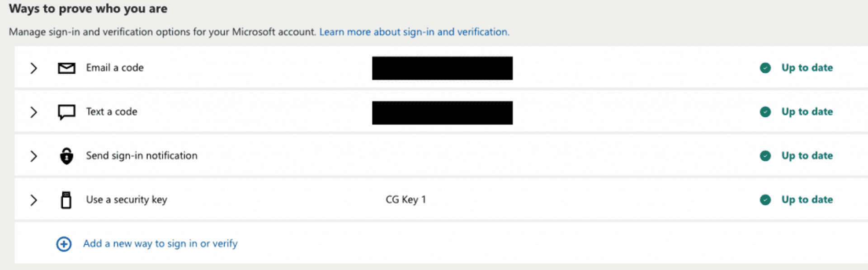Click green checkmark in Email a code row
Viewport: 868px width, 270px height.
tap(765, 68)
